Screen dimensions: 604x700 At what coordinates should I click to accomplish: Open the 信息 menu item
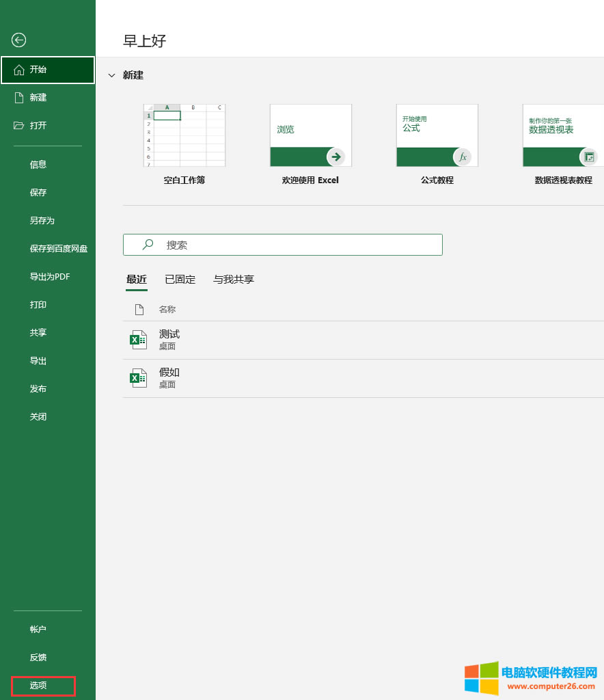[38, 165]
